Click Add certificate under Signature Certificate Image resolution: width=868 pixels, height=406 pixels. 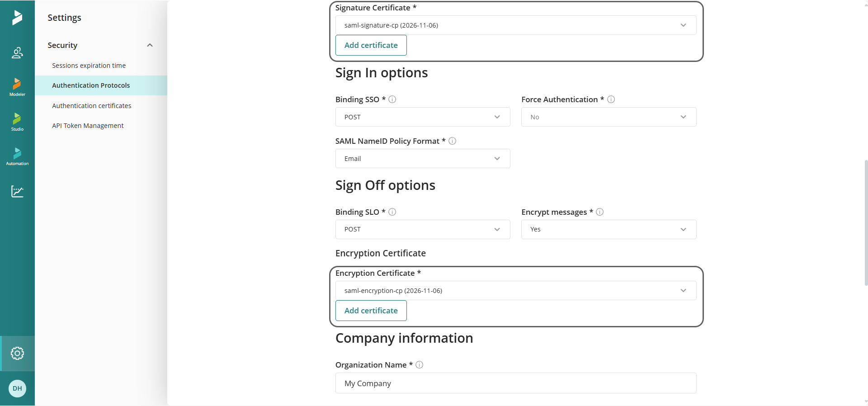[x=371, y=45]
